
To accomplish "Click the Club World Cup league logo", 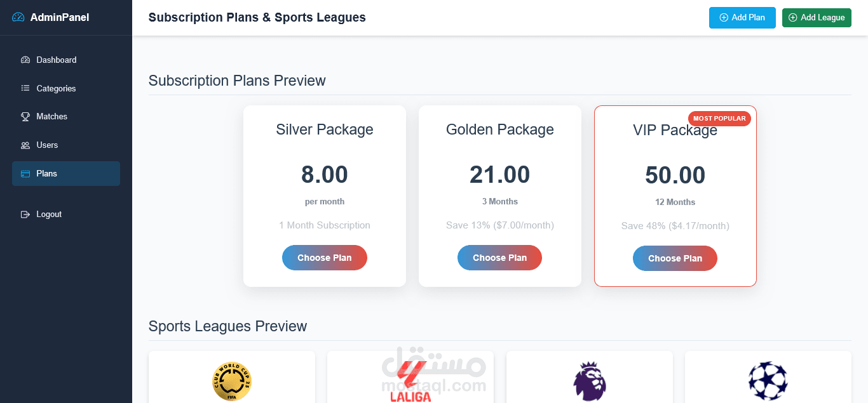I will click(232, 381).
